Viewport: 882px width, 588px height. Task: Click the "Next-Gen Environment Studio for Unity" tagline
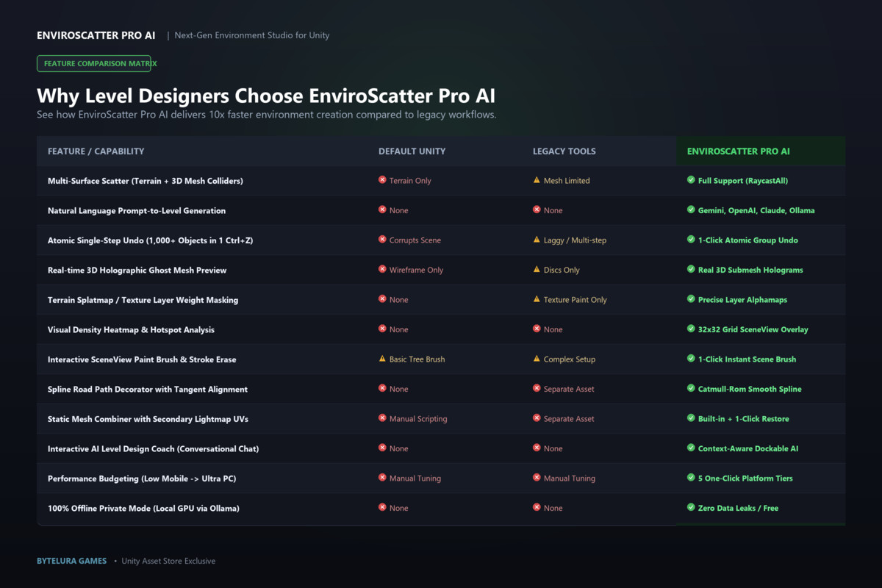(x=252, y=35)
